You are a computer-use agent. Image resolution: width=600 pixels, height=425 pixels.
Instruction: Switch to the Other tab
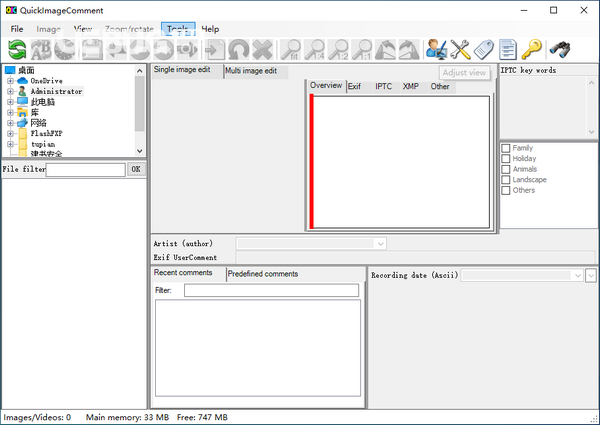pyautogui.click(x=440, y=86)
